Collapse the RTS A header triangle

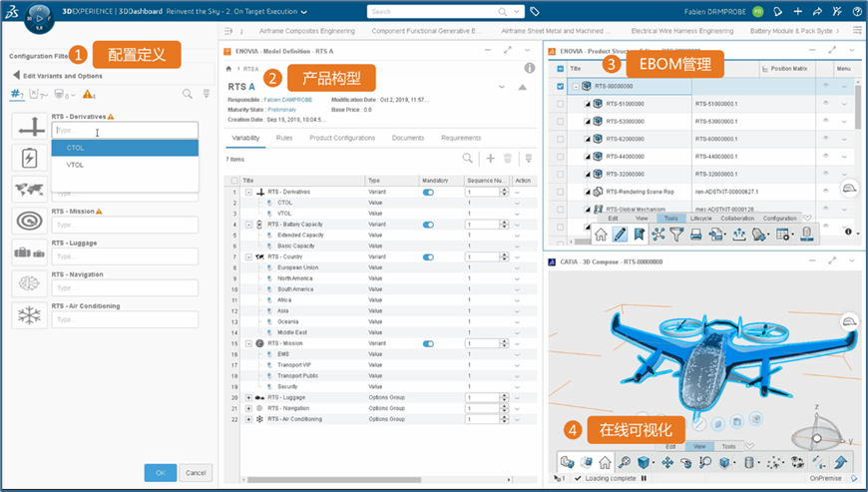pos(522,88)
